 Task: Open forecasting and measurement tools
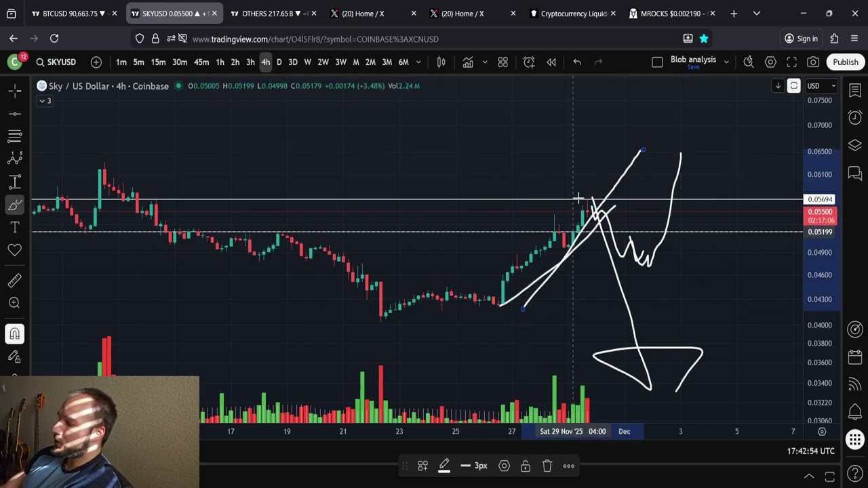14,182
